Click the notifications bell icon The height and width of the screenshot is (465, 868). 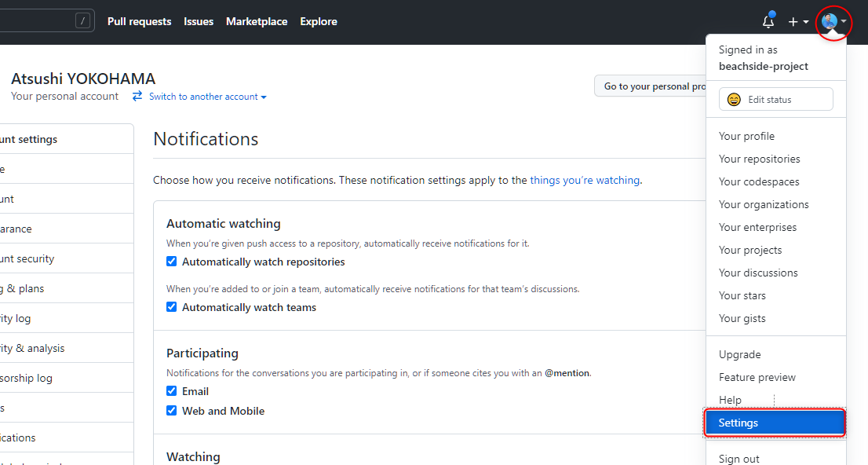[x=768, y=22]
